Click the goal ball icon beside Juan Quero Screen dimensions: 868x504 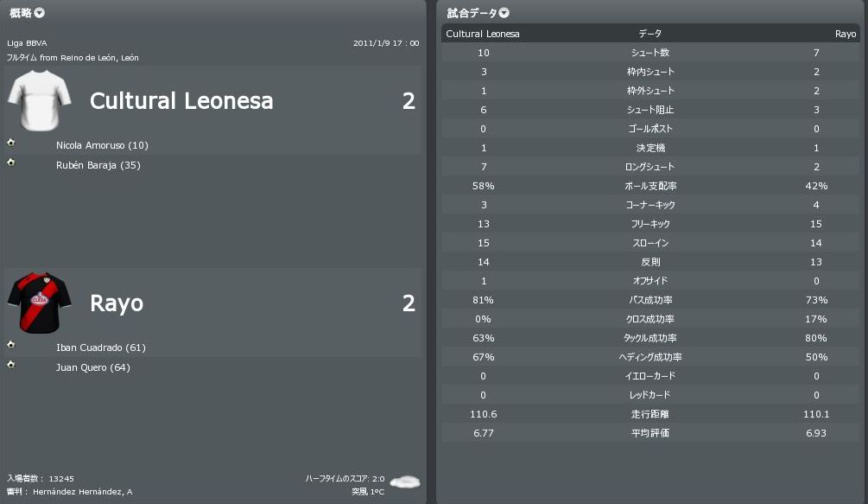coord(10,364)
